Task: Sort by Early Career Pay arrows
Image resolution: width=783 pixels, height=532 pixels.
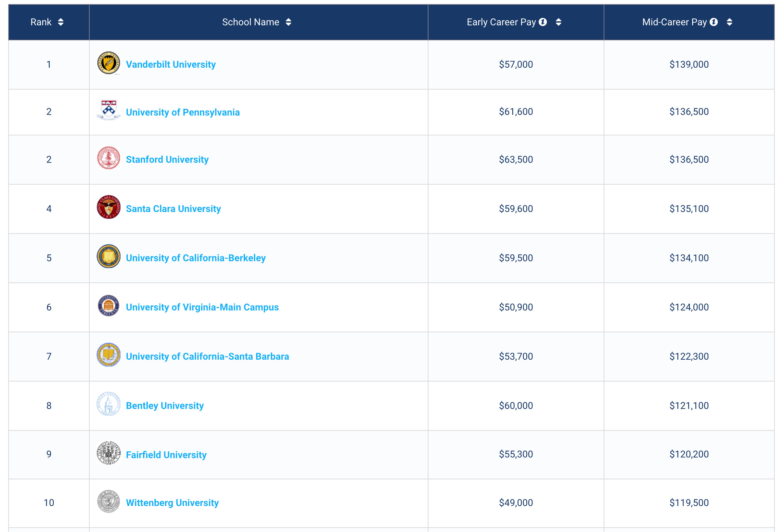Action: point(559,22)
